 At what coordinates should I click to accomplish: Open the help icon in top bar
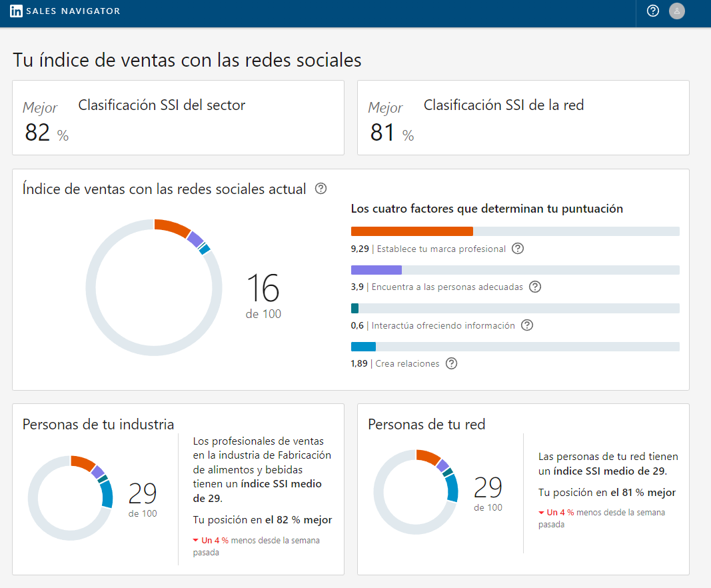(x=652, y=11)
